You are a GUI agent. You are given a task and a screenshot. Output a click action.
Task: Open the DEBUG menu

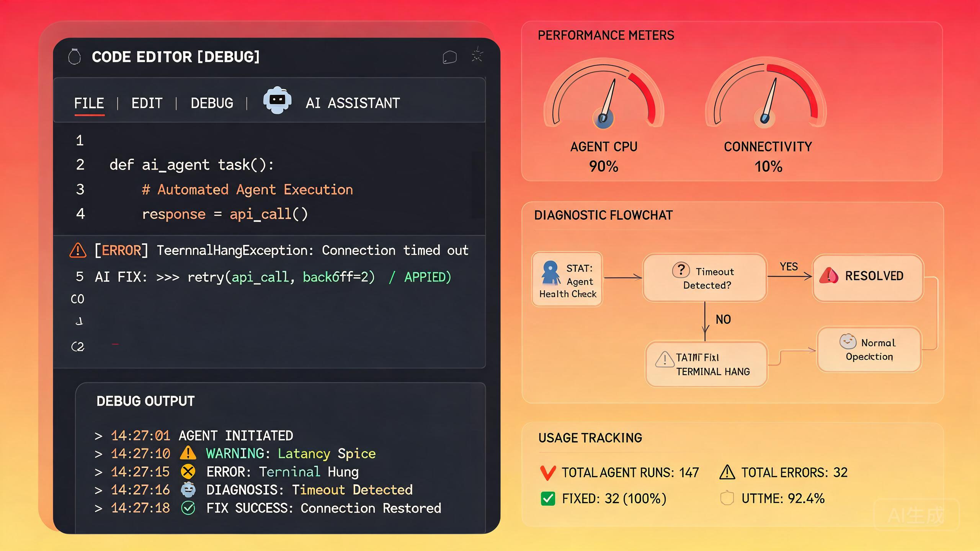(212, 103)
